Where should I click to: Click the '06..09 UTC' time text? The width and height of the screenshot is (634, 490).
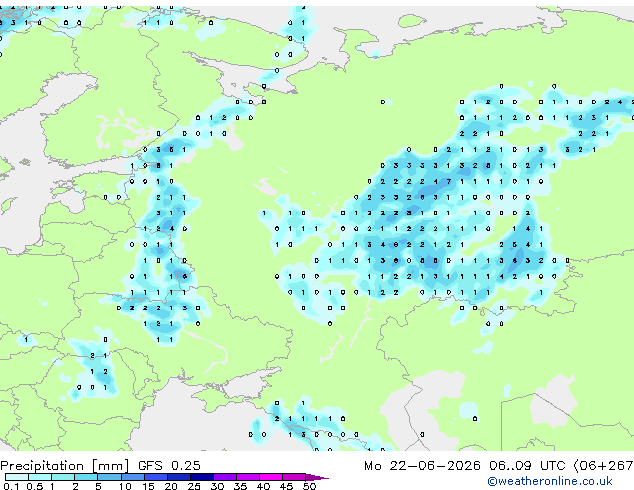[527, 466]
